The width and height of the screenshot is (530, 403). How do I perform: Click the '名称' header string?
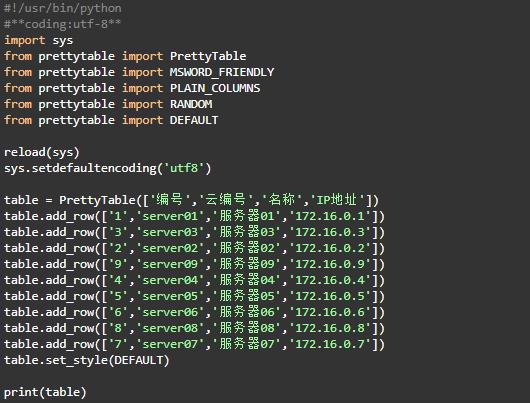(x=281, y=200)
